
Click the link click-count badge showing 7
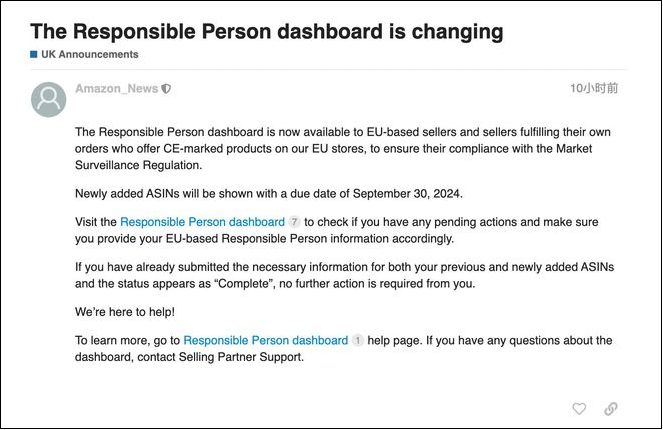tap(294, 221)
